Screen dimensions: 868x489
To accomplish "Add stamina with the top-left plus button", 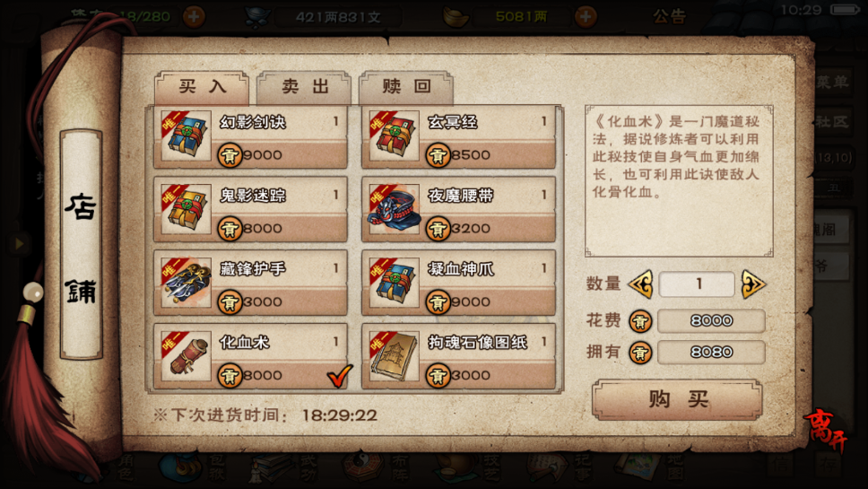I will pos(194,17).
